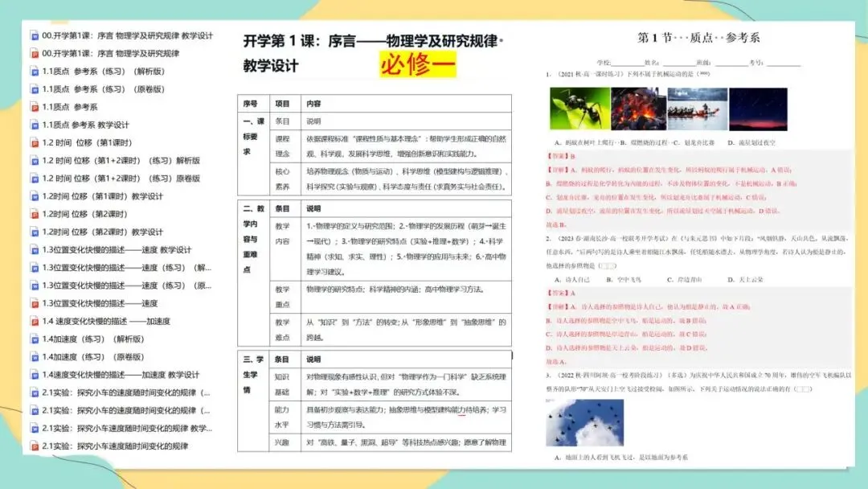Screen dimensions: 868x489
Task: Click Word icon beside 1.1质点 参考系（练习）（原卷版）
Action: coord(35,89)
